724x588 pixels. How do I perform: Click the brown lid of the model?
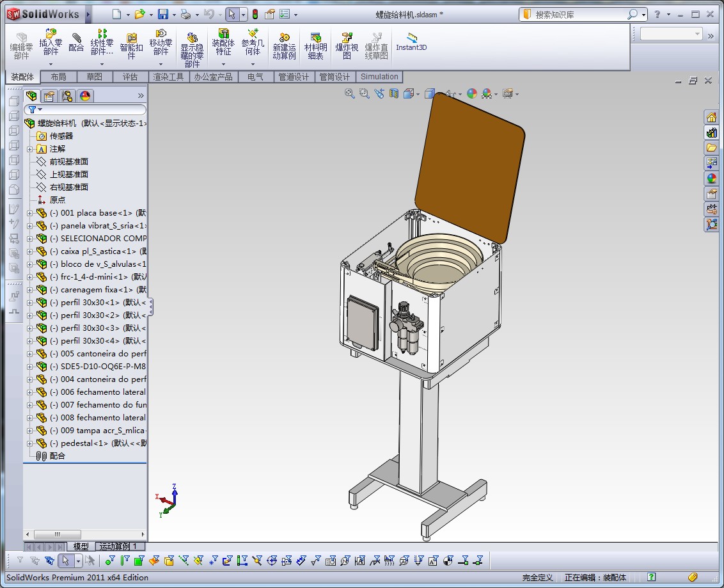pyautogui.click(x=469, y=166)
